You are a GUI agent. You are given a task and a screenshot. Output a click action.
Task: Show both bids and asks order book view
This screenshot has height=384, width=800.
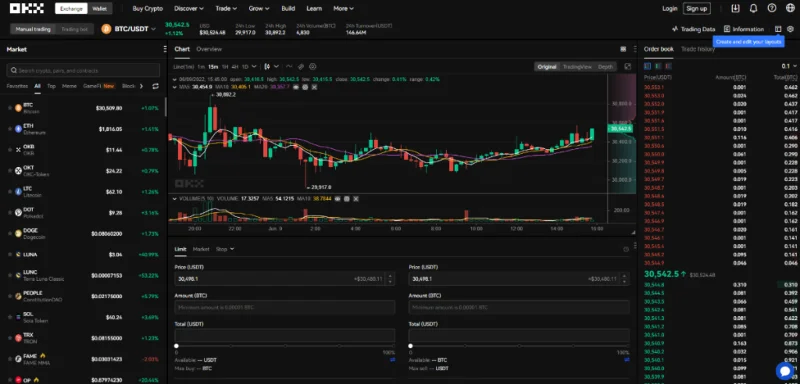point(647,66)
